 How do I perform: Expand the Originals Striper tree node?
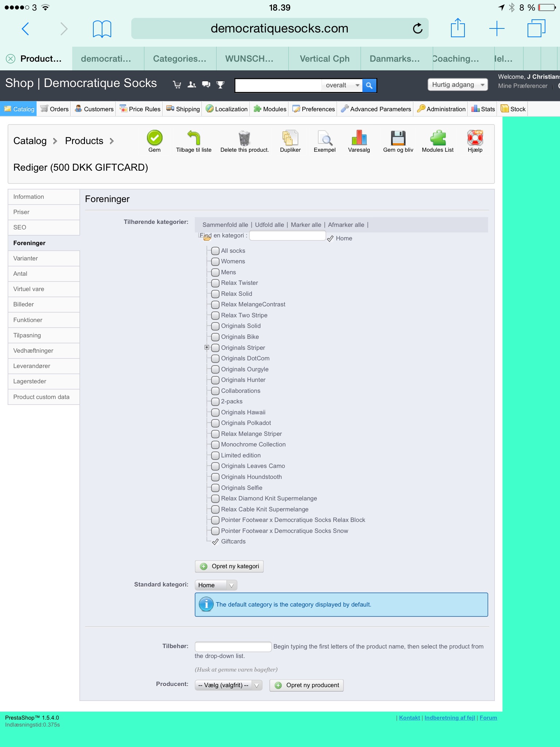coord(207,347)
